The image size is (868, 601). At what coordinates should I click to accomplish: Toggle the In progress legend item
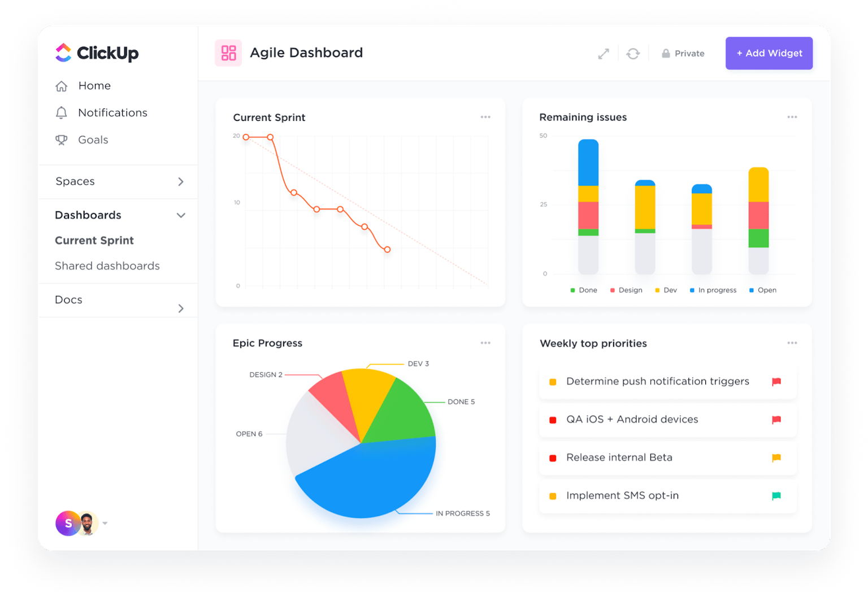[x=713, y=290]
